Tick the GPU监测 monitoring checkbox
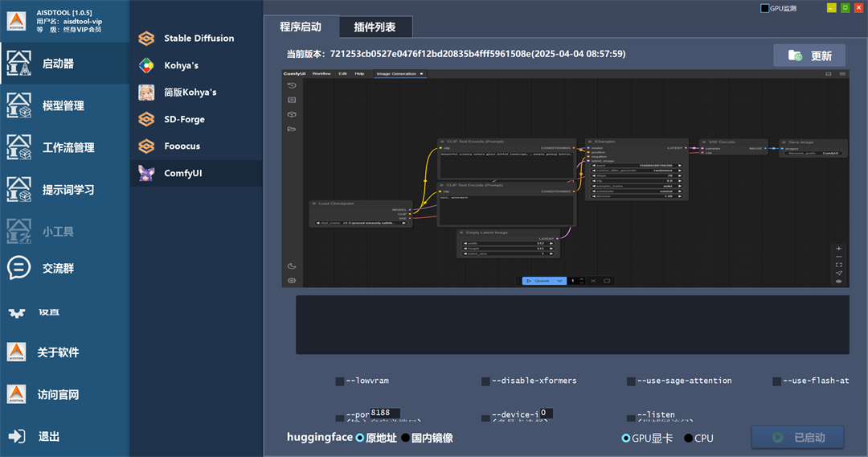 [x=764, y=8]
